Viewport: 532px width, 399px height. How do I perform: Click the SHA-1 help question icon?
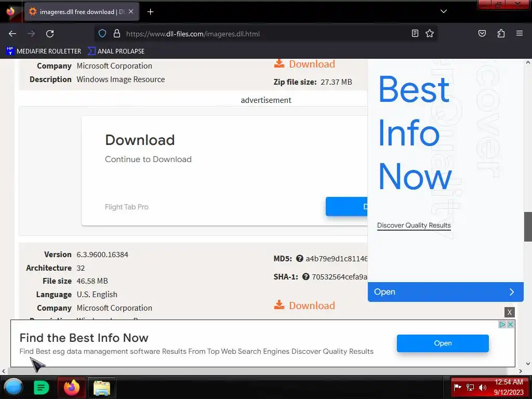pos(305,276)
